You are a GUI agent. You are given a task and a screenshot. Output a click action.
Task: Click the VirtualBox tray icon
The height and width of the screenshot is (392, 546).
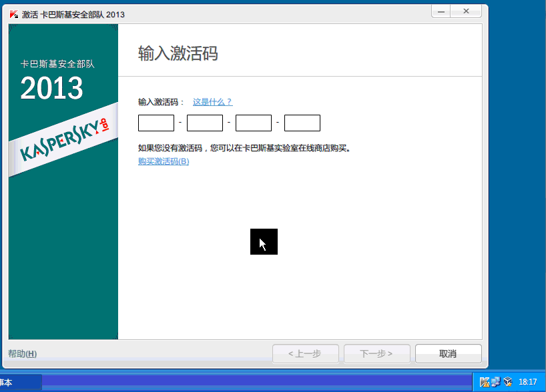507,382
